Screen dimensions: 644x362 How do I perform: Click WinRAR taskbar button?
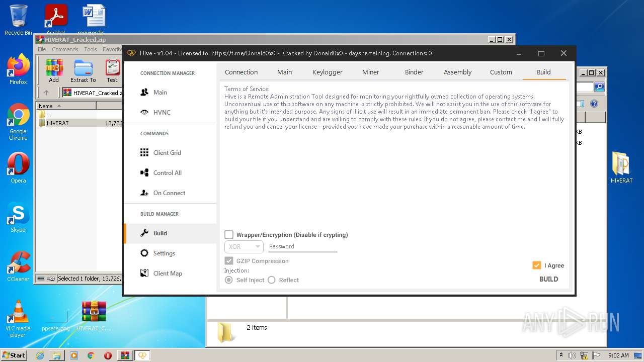coord(125,355)
